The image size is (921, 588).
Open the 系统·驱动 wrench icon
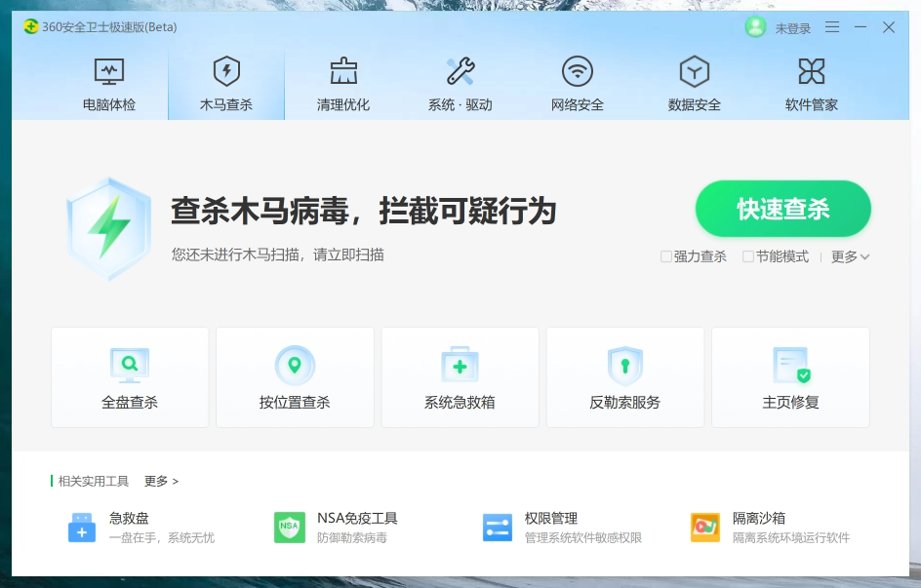click(460, 71)
